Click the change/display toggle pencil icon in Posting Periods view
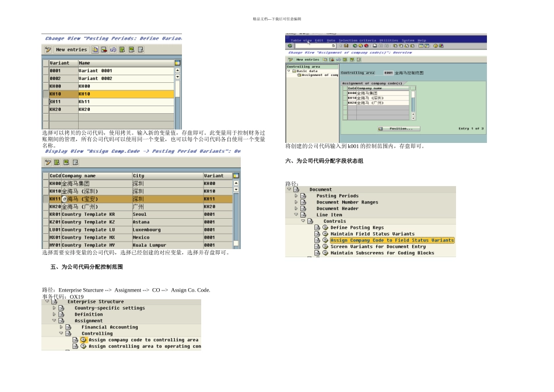This screenshot has width=554, height=392. click(x=48, y=50)
